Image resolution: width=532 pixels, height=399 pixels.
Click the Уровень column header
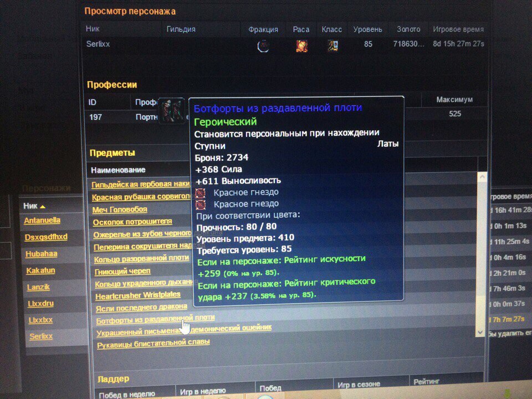367,29
